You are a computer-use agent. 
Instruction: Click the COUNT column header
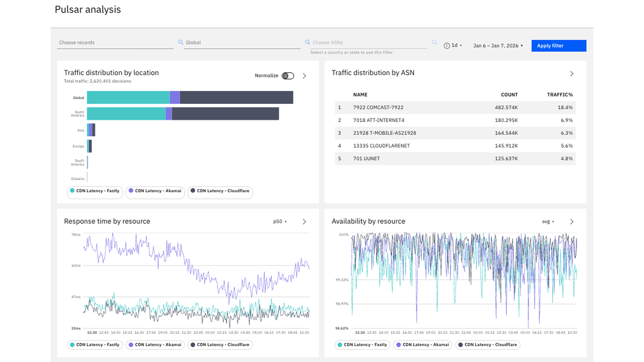pyautogui.click(x=509, y=95)
